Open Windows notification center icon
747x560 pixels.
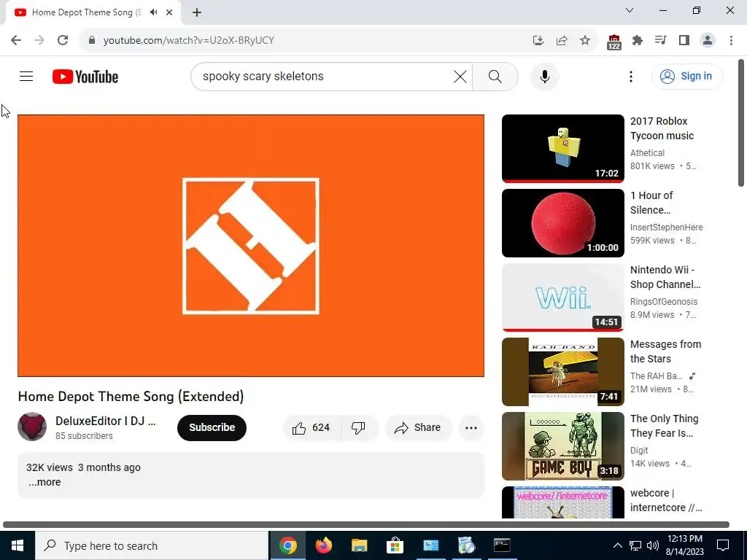[723, 545]
